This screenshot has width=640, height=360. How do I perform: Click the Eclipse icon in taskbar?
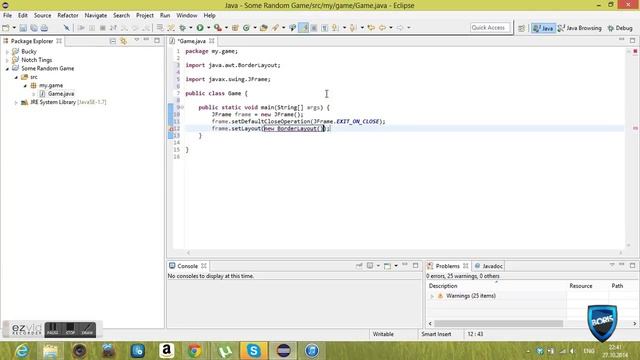coord(283,351)
